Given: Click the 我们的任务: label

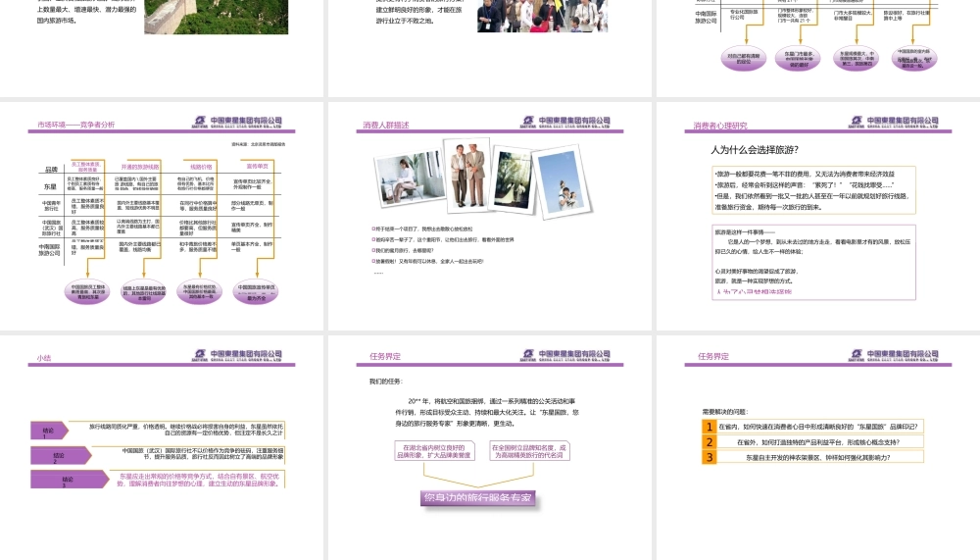Looking at the screenshot, I should coord(386,382).
